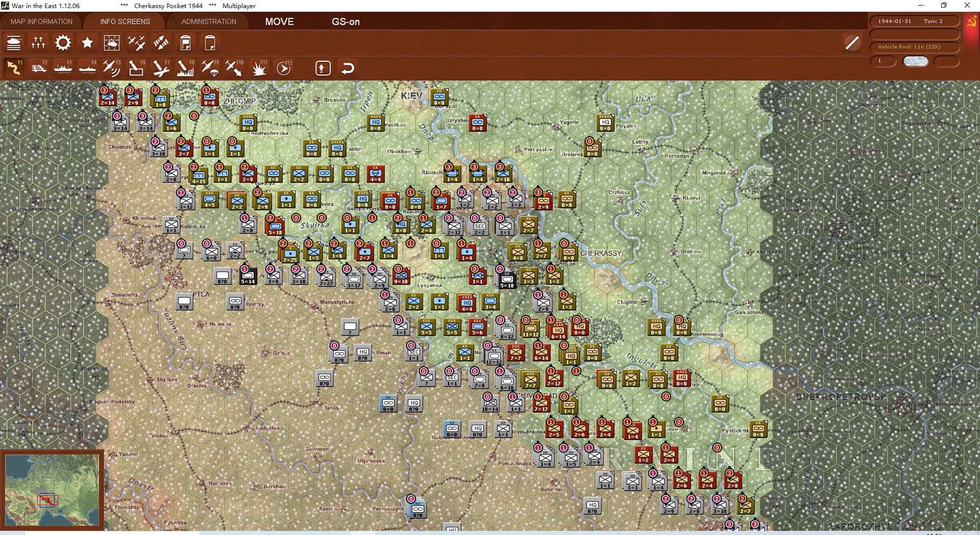This screenshot has width=980, height=535.
Task: Click the MOVE mode label
Action: pos(279,21)
